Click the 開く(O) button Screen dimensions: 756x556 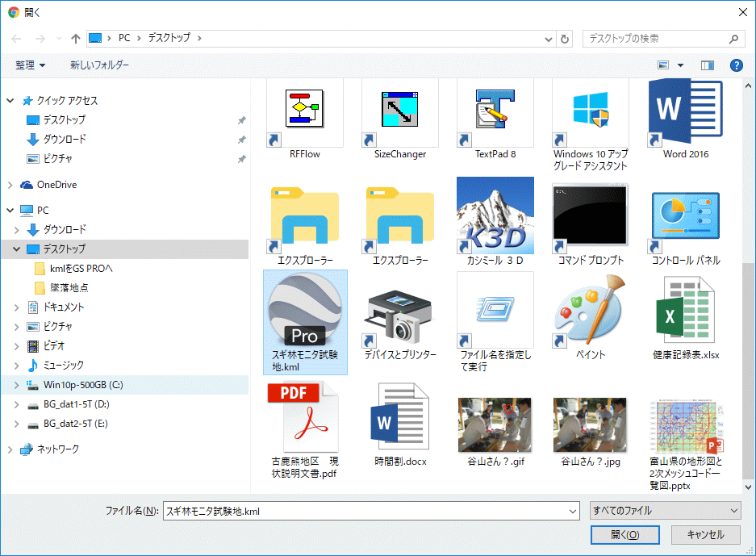[x=624, y=535]
